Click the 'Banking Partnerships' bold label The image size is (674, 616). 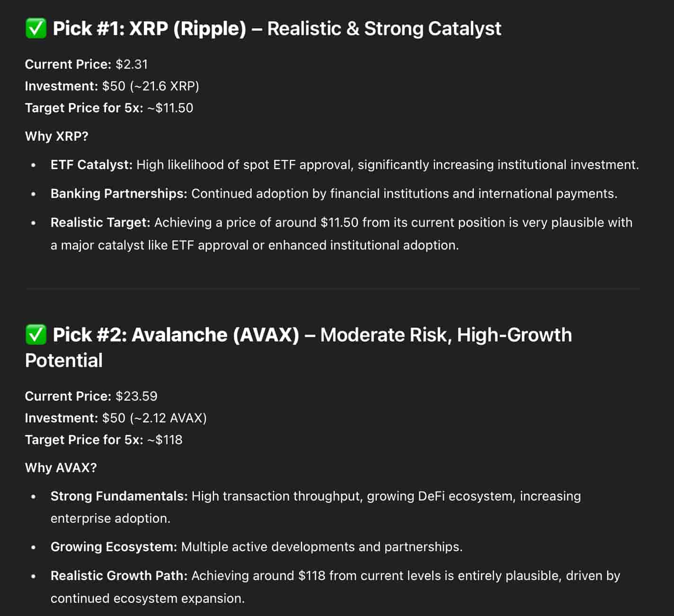click(x=119, y=194)
